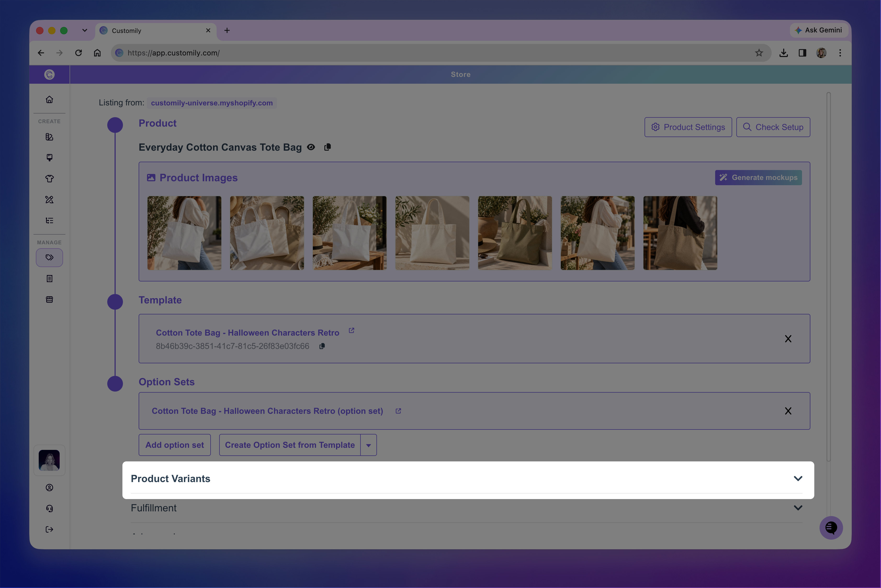This screenshot has width=881, height=588.
Task: Select the olive green tote bag thumbnail
Action: tap(515, 233)
